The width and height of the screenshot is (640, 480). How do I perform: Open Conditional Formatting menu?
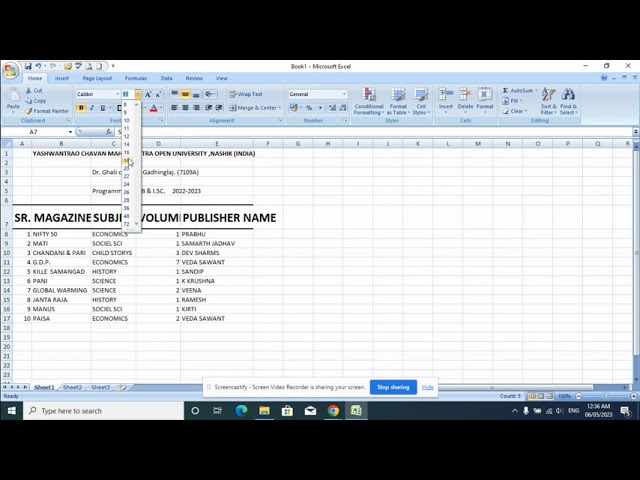tap(369, 101)
